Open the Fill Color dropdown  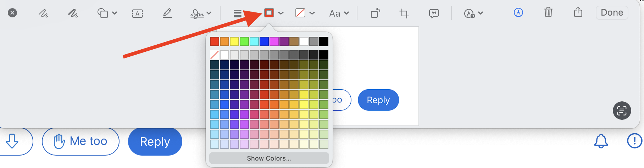[x=305, y=13]
